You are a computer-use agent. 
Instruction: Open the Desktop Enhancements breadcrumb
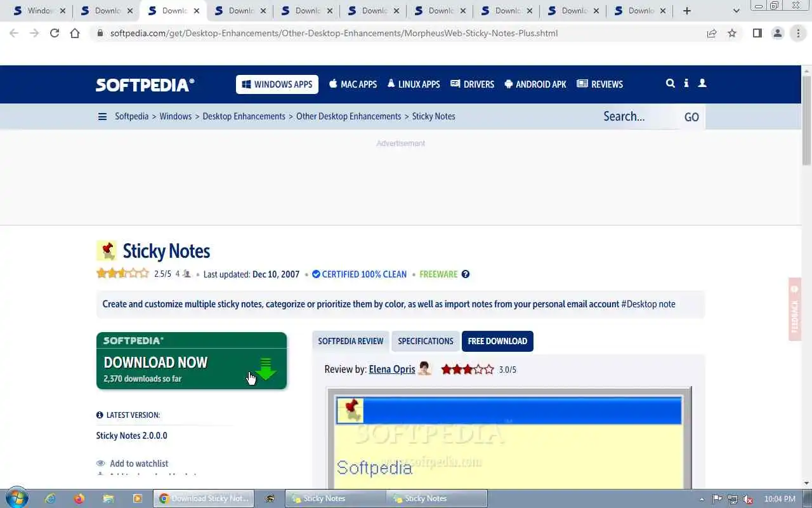coord(244,116)
